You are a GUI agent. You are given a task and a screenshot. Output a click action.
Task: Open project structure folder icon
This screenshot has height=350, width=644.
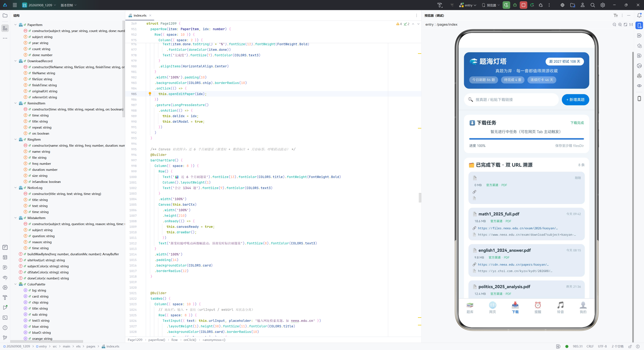pos(573,5)
